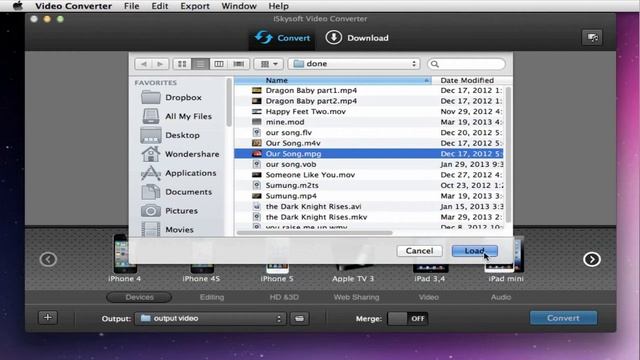Open the Apple menu
Screen dimensions: 640x360
click(x=18, y=6)
